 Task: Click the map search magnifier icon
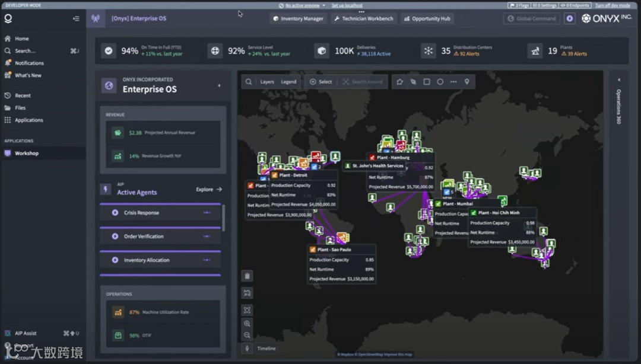point(249,82)
